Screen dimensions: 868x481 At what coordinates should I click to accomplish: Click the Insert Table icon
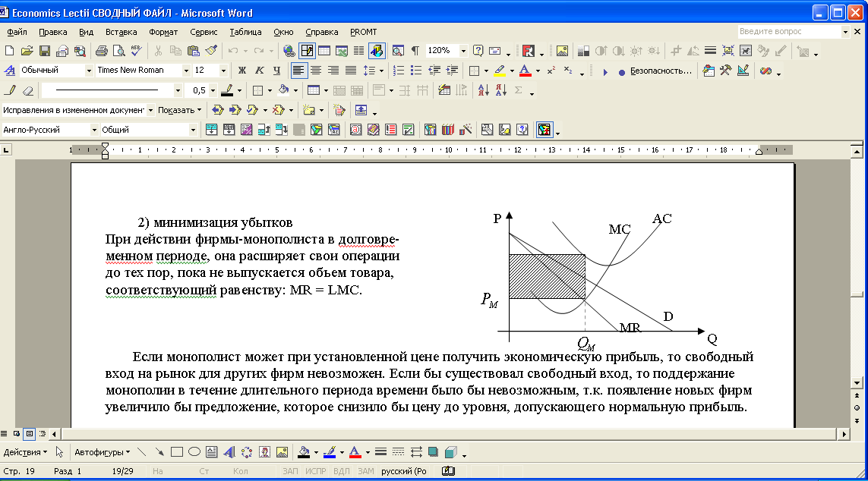click(x=324, y=51)
